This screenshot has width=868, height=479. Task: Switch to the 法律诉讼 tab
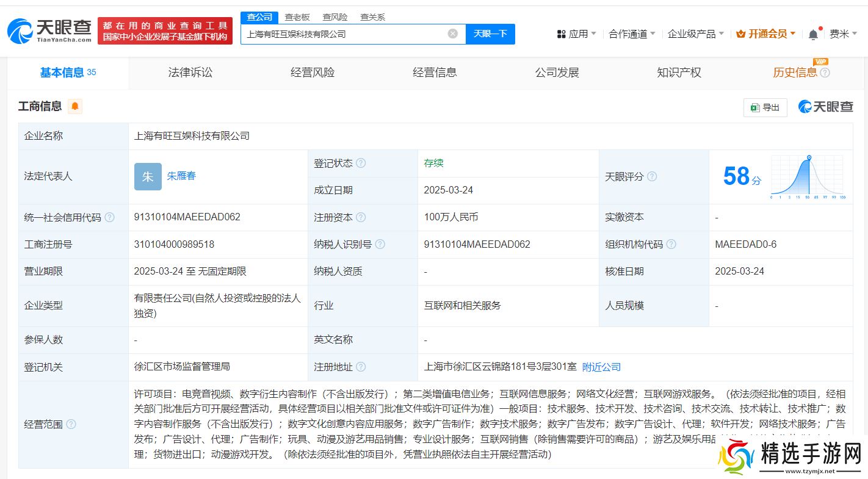[190, 73]
